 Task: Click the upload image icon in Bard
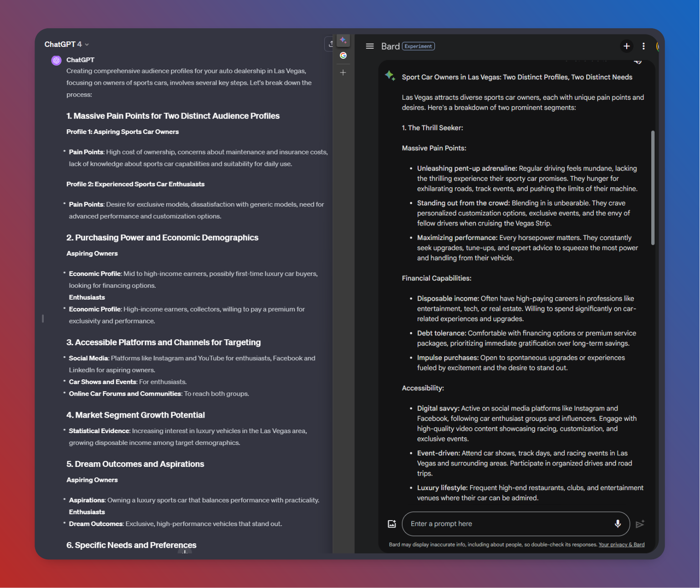coord(392,524)
